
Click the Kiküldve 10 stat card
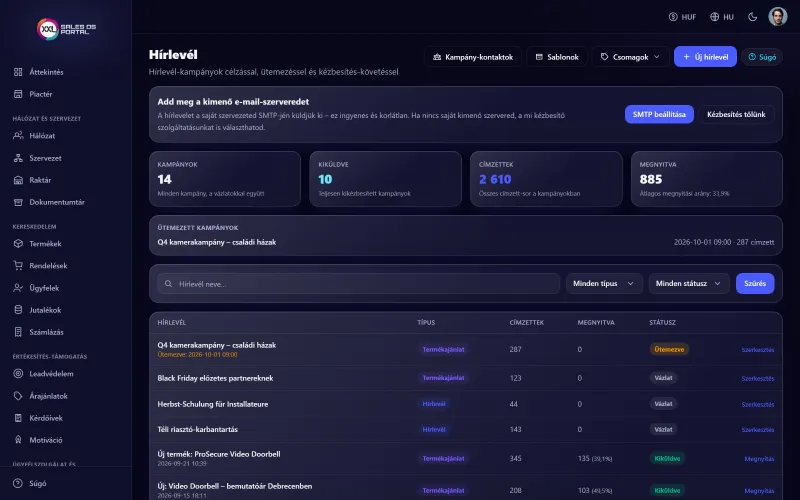(385, 179)
